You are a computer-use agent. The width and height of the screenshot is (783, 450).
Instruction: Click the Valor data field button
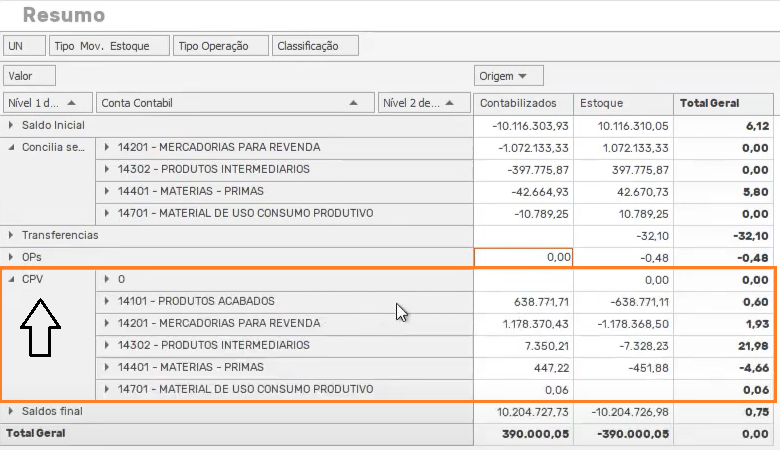click(29, 76)
